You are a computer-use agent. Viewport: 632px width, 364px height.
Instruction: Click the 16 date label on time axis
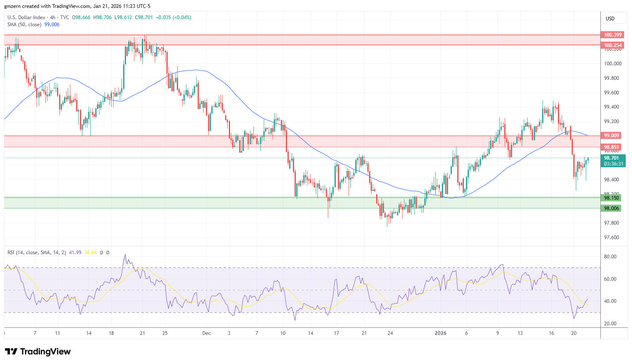[551, 333]
